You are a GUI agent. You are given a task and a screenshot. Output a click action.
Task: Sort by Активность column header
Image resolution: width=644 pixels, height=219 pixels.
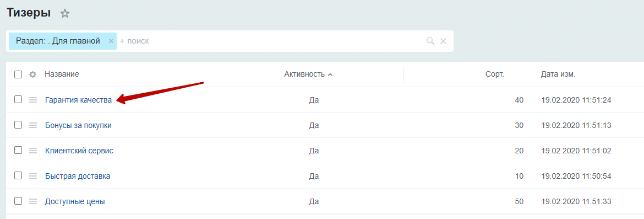tap(308, 74)
